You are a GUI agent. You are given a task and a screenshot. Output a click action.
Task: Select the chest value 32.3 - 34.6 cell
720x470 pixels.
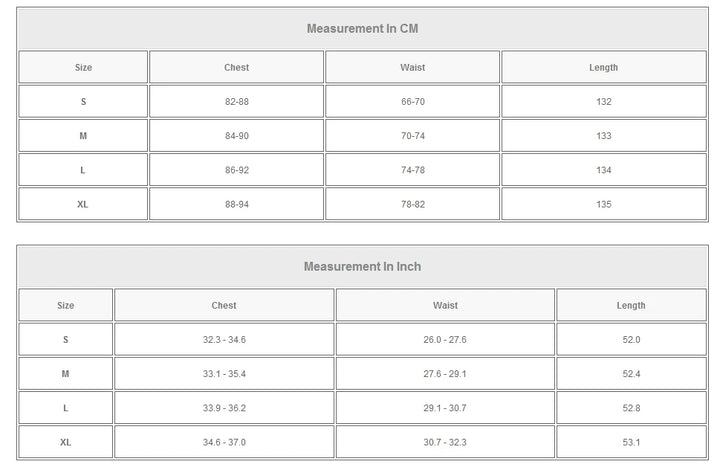(224, 340)
